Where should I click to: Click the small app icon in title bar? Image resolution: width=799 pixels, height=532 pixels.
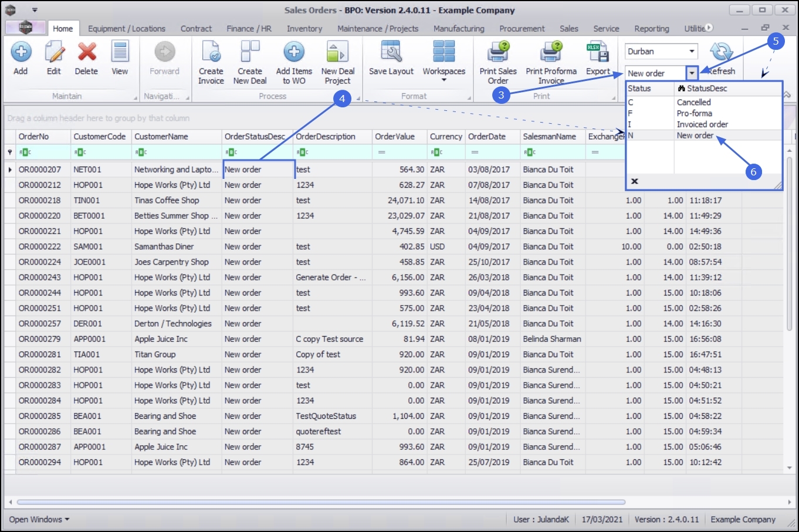coord(11,10)
